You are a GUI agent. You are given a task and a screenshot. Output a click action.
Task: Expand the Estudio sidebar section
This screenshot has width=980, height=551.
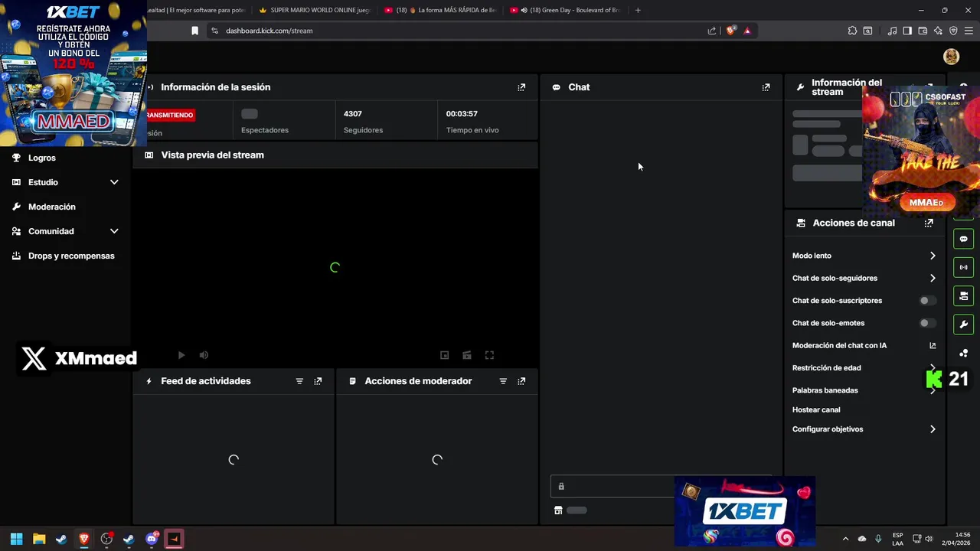[114, 182]
